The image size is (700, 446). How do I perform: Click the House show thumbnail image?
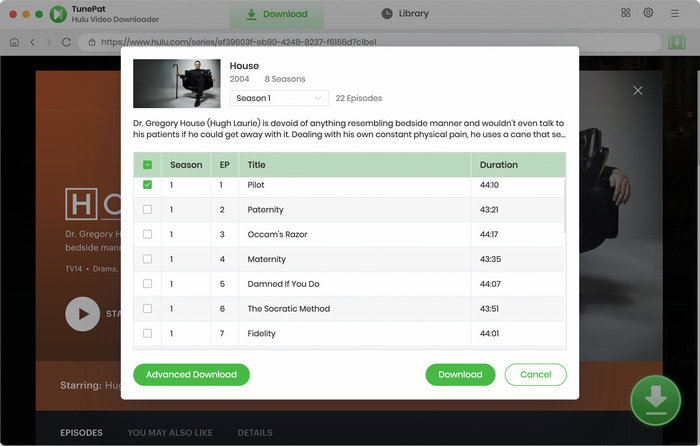(x=177, y=83)
